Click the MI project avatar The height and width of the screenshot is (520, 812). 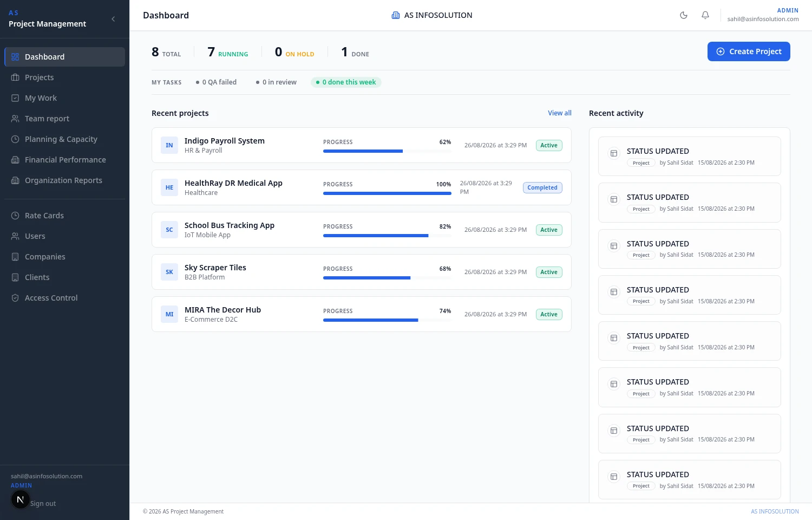(169, 314)
